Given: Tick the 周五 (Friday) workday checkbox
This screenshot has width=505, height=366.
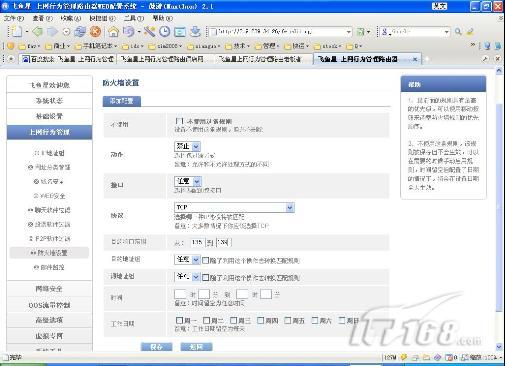Looking at the screenshot, I should pos(288,320).
